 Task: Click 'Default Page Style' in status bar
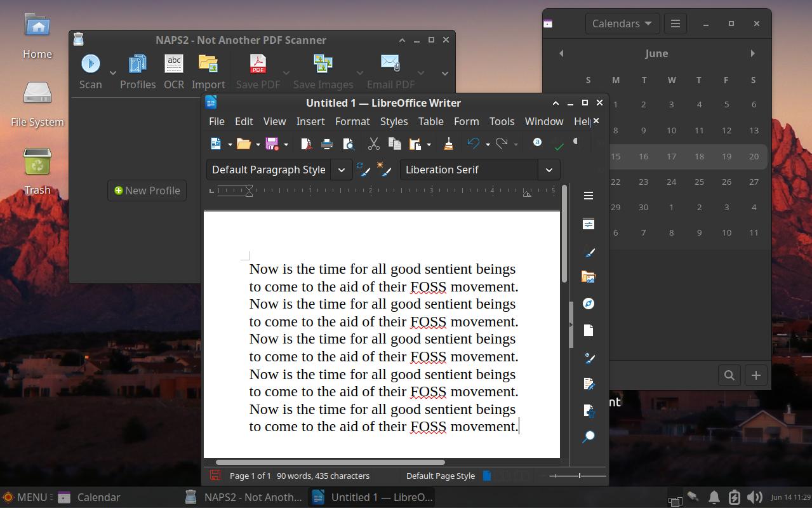tap(441, 476)
